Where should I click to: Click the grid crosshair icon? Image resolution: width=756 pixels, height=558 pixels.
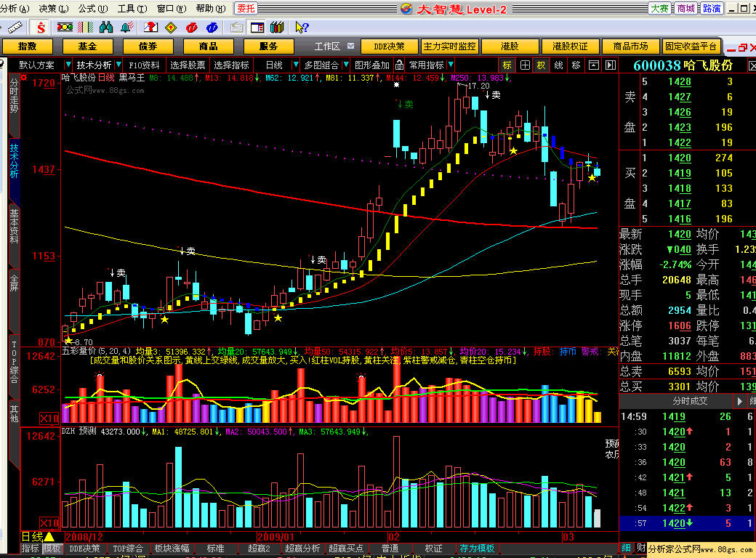click(x=525, y=65)
